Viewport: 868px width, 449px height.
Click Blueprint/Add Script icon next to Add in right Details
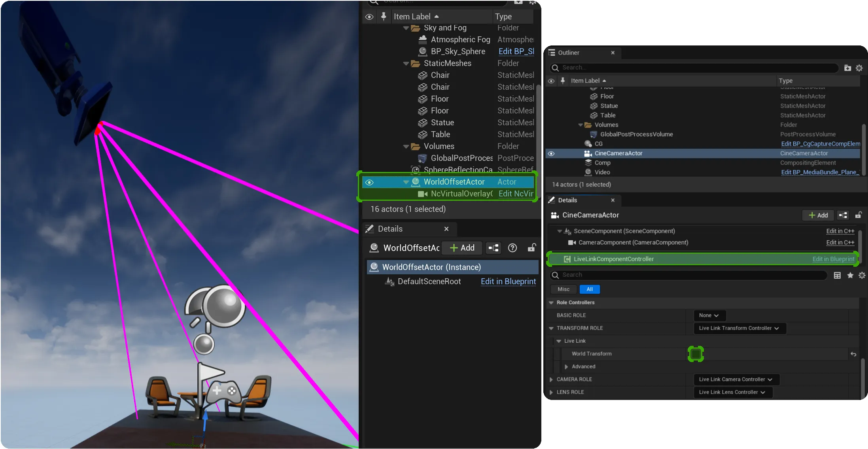click(843, 215)
